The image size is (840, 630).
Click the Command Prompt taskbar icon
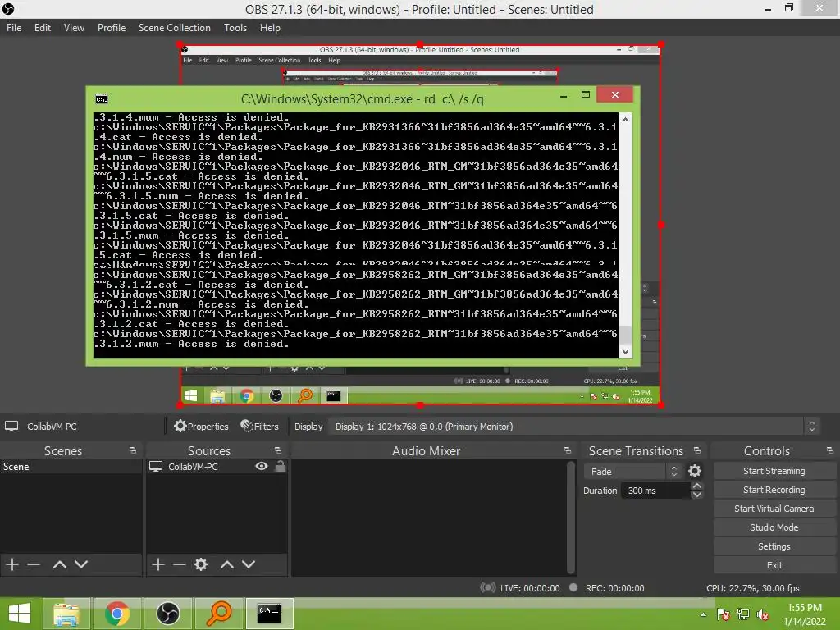point(269,614)
